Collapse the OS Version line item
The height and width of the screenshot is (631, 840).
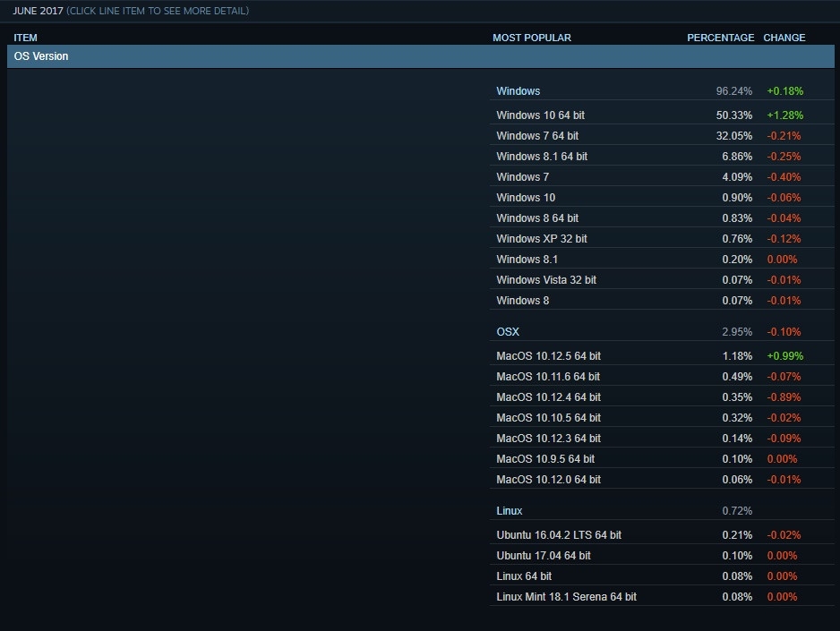421,56
